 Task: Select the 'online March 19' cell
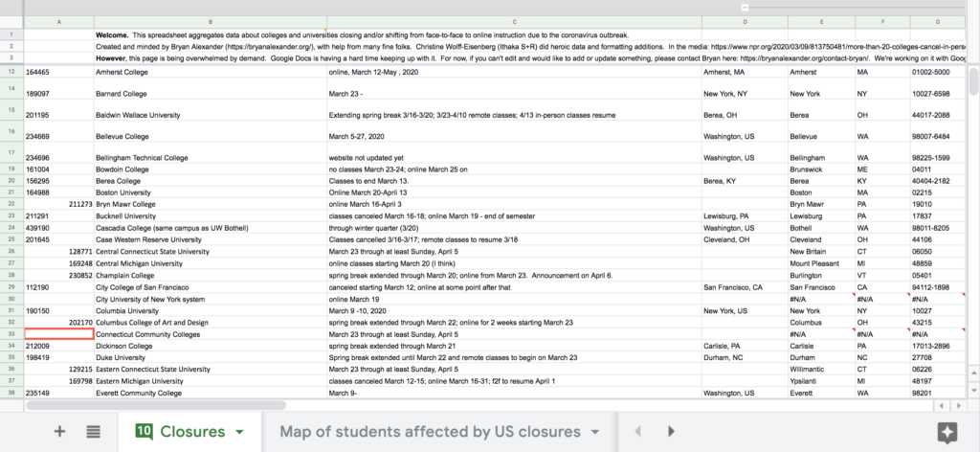(514, 299)
